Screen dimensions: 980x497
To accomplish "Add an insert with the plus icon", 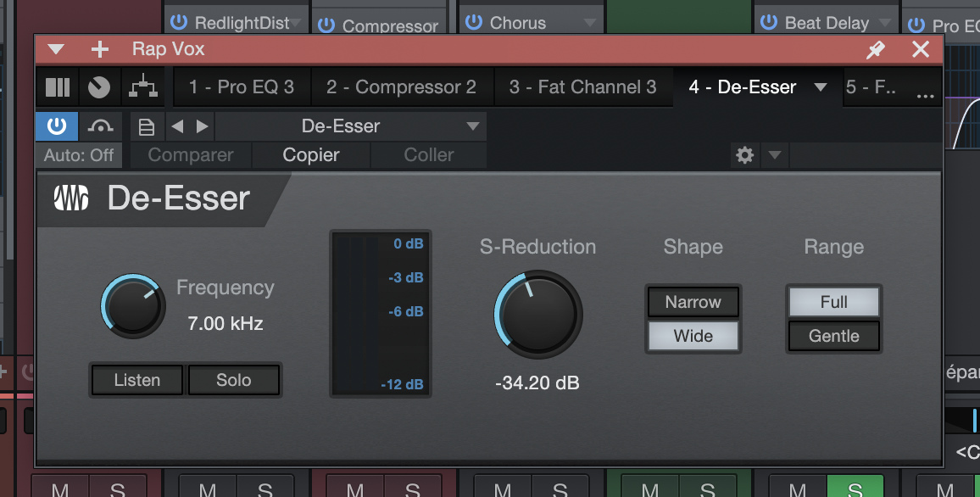I will (100, 49).
